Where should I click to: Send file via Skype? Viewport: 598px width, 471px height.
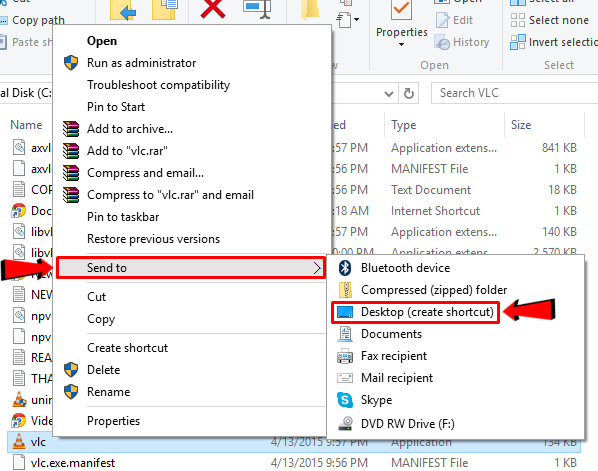pos(376,400)
